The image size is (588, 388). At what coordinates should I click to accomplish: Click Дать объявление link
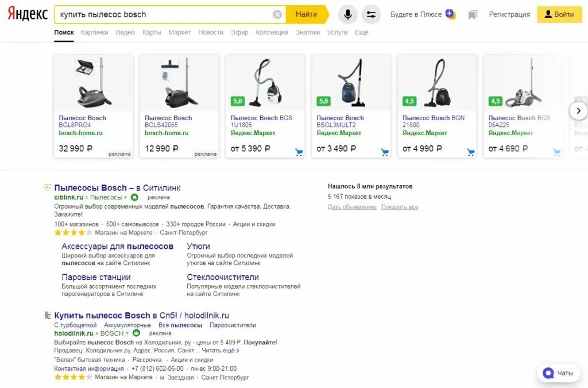point(352,207)
